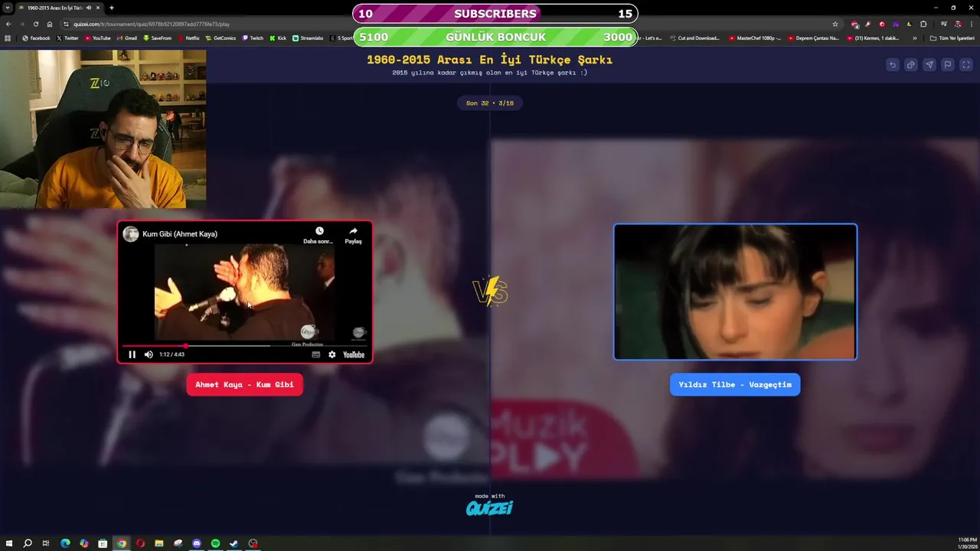This screenshot has width=980, height=551.
Task: Open the browser home page
Action: click(x=50, y=24)
